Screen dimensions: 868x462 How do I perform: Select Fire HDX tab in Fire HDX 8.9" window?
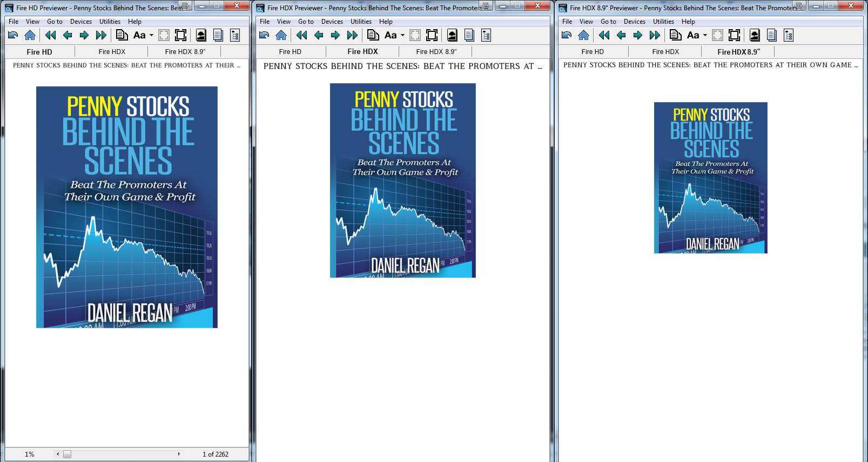[665, 52]
